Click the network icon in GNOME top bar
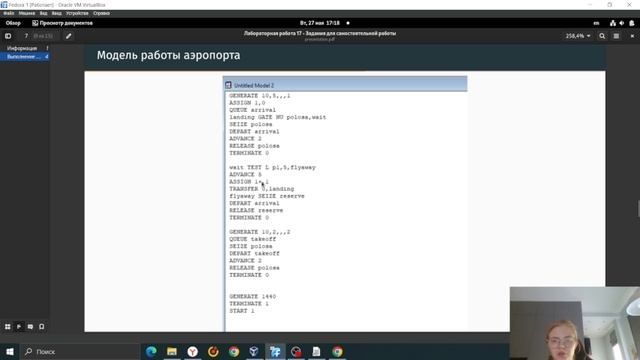 coord(613,23)
